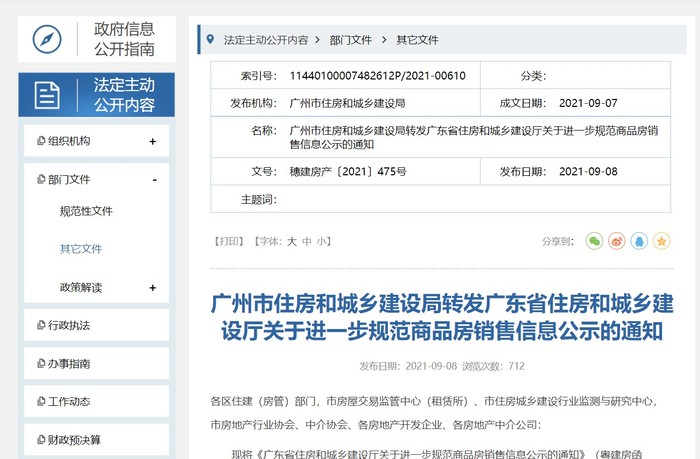Set font size to 中

coord(307,242)
